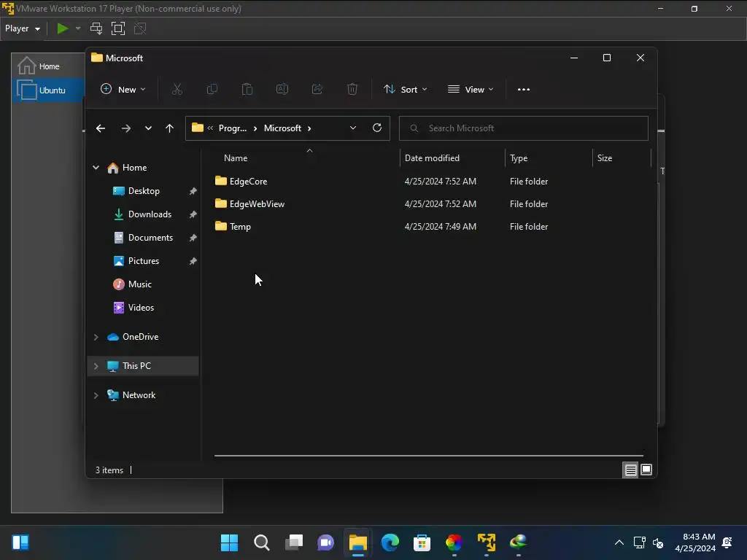Go up one folder level arrow
This screenshot has width=747, height=560.
click(x=169, y=128)
